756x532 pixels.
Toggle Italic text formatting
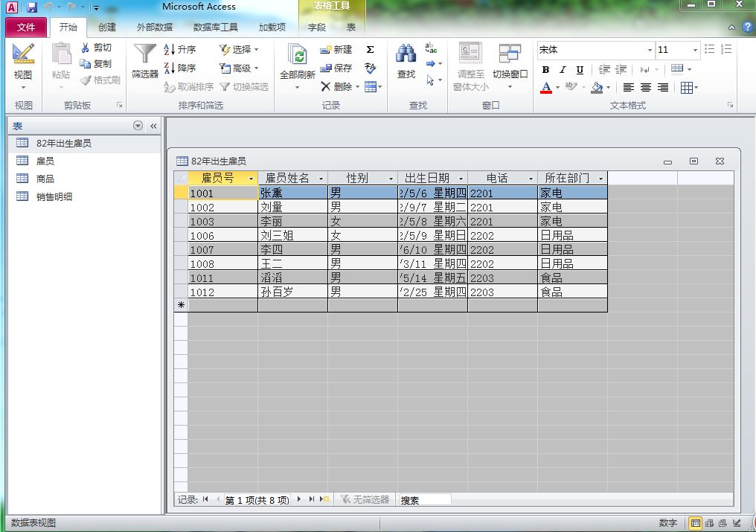pyautogui.click(x=563, y=70)
